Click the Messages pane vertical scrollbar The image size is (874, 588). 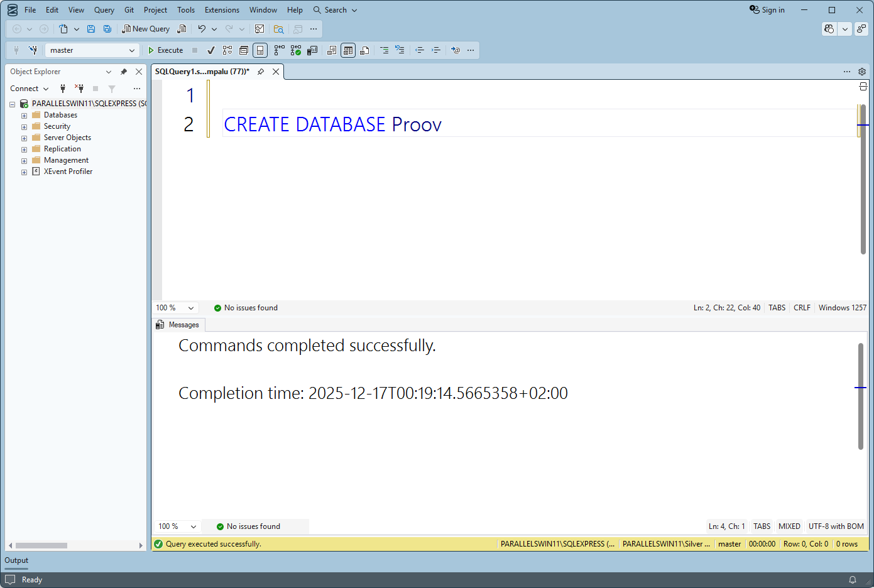[860, 396]
